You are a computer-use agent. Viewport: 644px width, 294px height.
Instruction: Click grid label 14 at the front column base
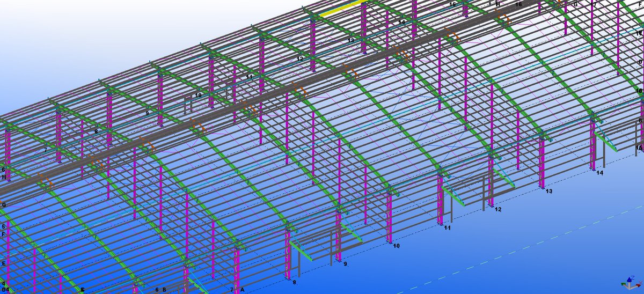[600, 173]
